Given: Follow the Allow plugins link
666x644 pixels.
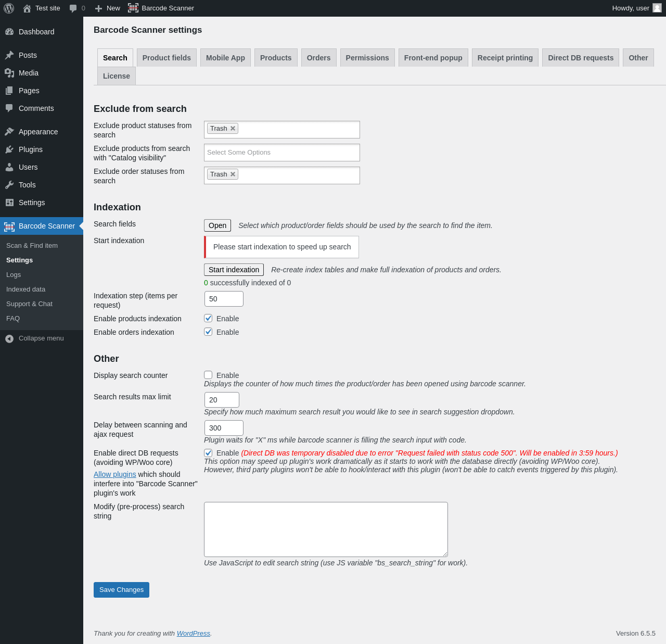Looking at the screenshot, I should [115, 474].
